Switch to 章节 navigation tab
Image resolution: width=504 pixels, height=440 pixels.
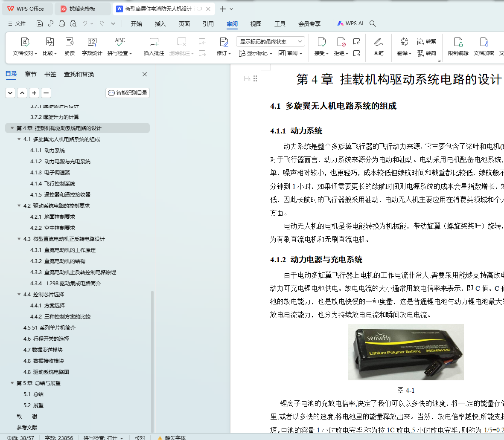point(31,74)
